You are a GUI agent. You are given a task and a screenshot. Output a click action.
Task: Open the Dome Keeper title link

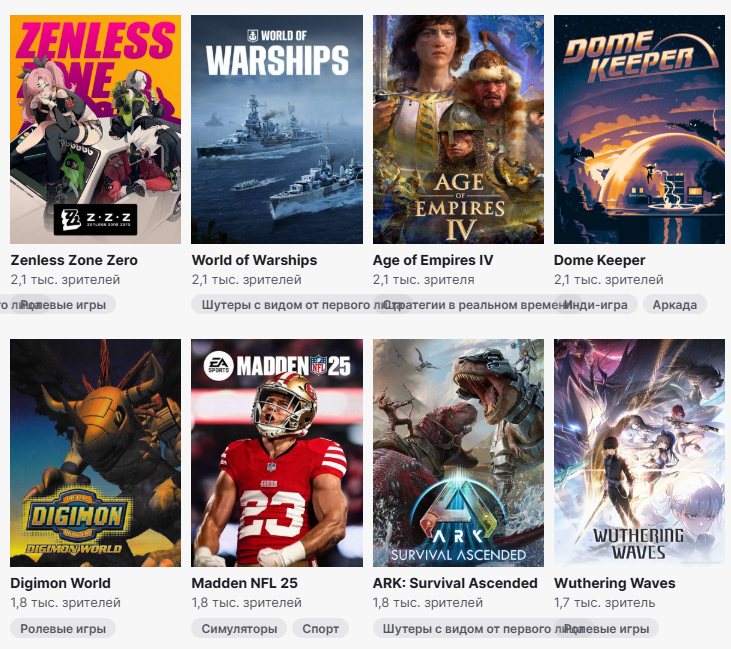point(600,260)
